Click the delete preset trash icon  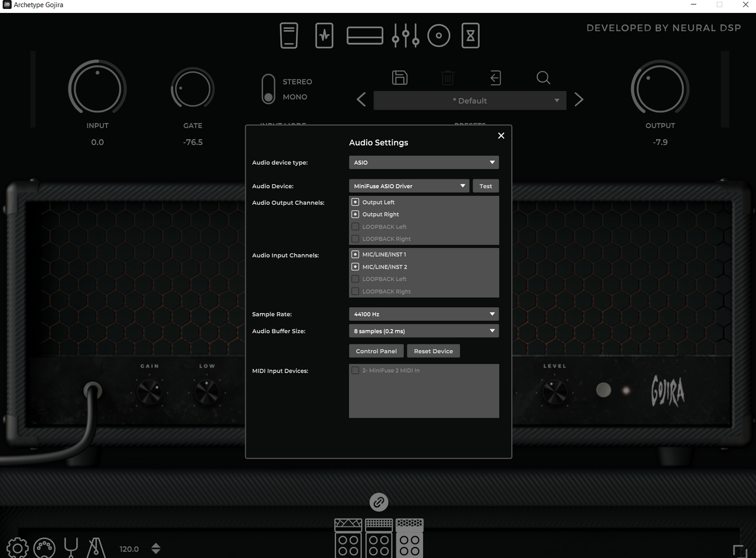(x=448, y=78)
